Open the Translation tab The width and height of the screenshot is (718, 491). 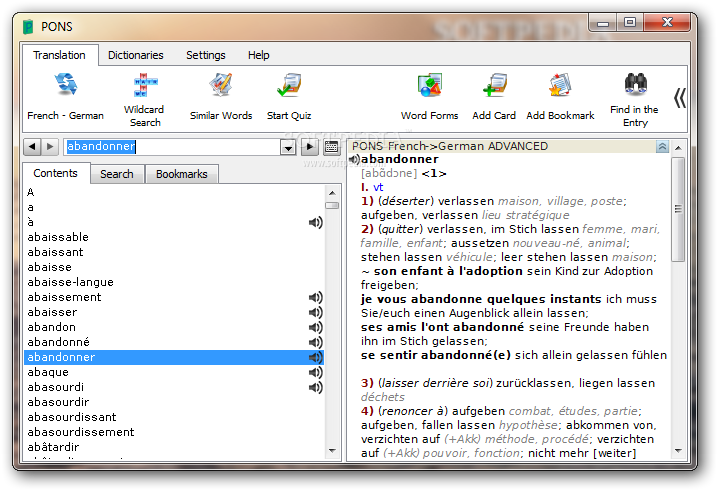click(60, 55)
